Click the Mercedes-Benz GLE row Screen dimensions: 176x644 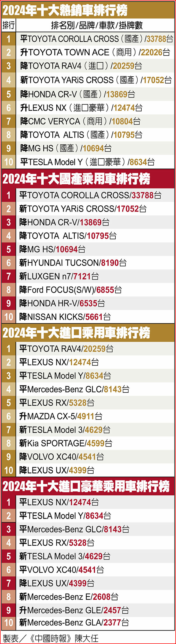coord(74,610)
